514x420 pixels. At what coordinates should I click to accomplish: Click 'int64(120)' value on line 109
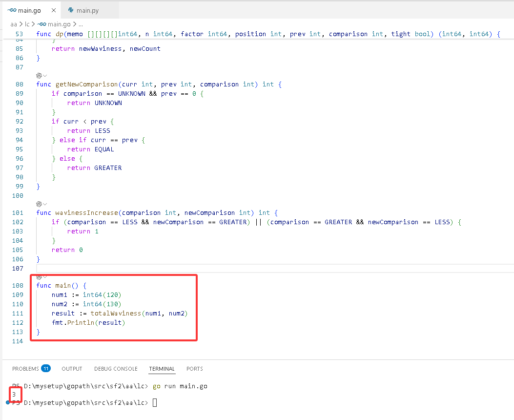pyautogui.click(x=102, y=295)
